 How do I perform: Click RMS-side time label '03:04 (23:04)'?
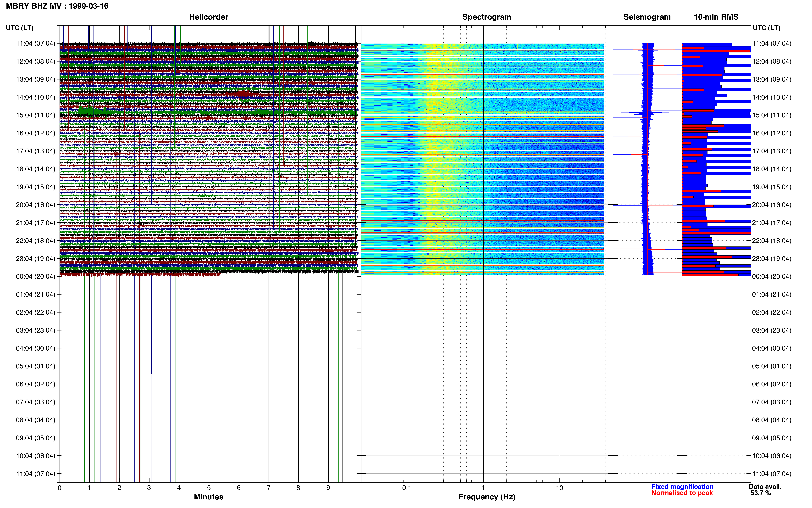coord(772,330)
